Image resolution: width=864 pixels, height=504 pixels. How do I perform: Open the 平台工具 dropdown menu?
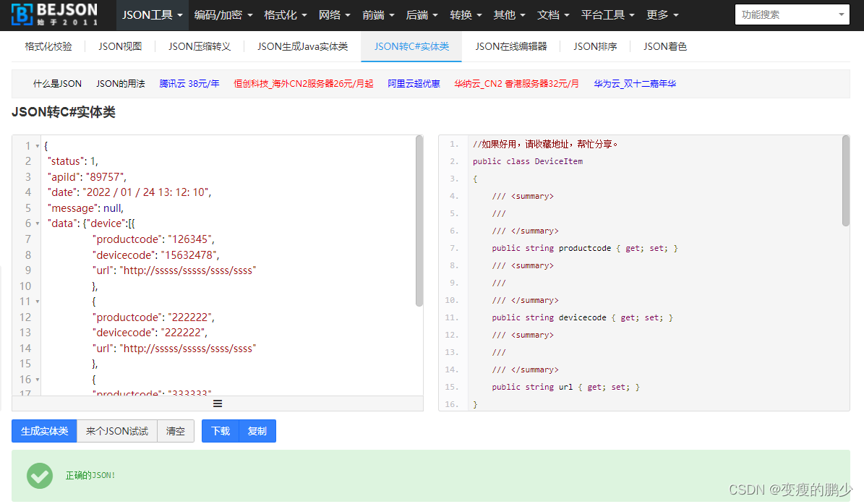point(608,15)
